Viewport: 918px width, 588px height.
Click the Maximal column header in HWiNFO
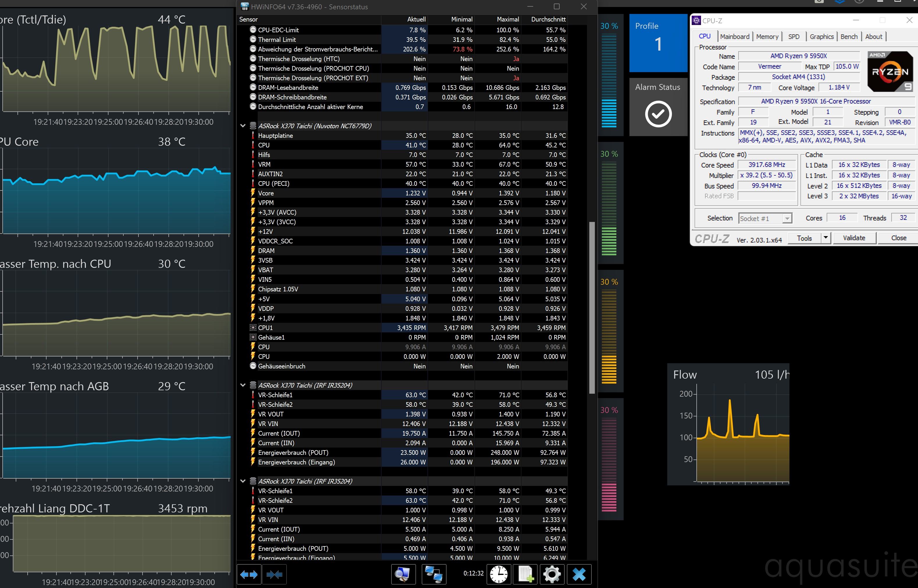498,19
